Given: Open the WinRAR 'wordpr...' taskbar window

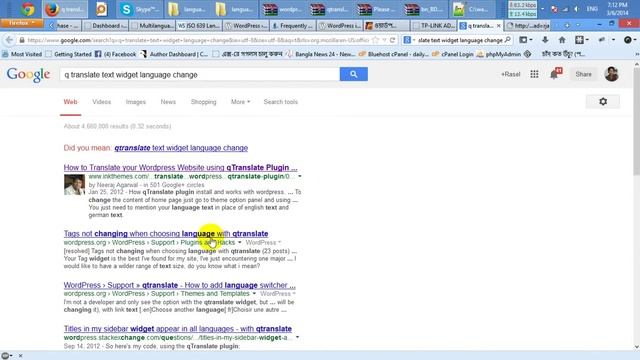Looking at the screenshot, I should [x=282, y=9].
